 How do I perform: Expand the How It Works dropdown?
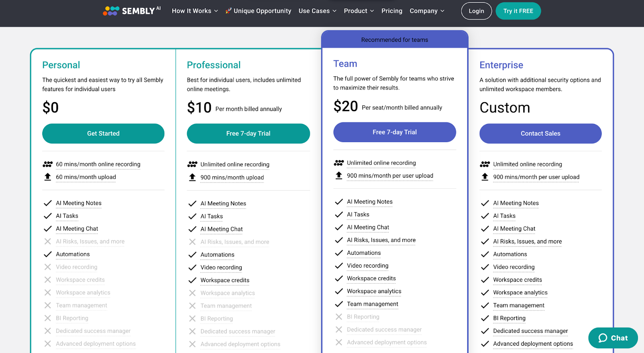point(195,11)
